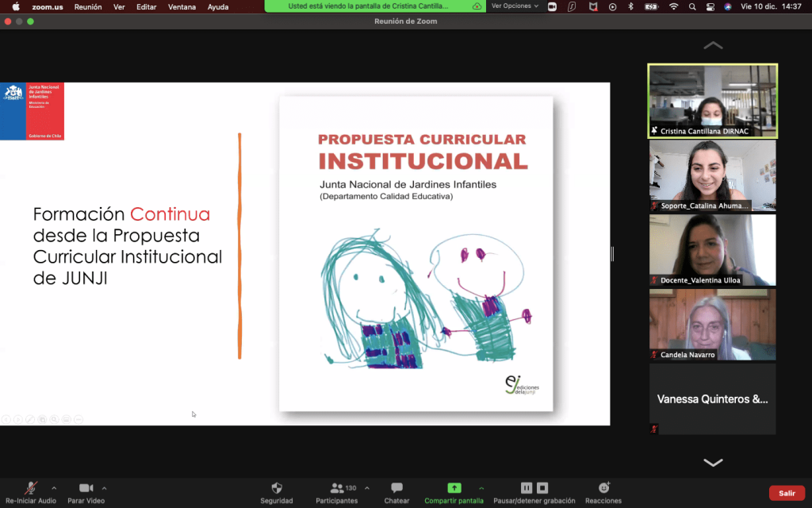The height and width of the screenshot is (508, 812).
Task: Click the McAfee shield menu bar icon
Action: tap(593, 6)
